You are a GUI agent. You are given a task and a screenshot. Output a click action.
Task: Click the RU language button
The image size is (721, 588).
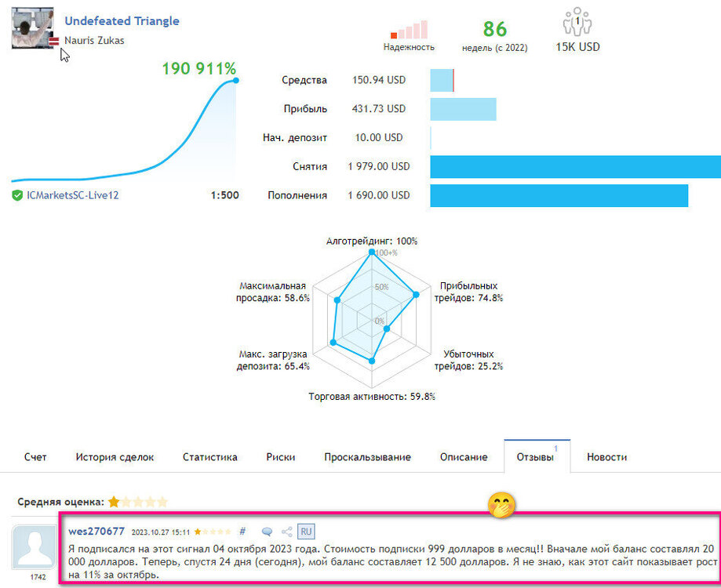point(306,532)
